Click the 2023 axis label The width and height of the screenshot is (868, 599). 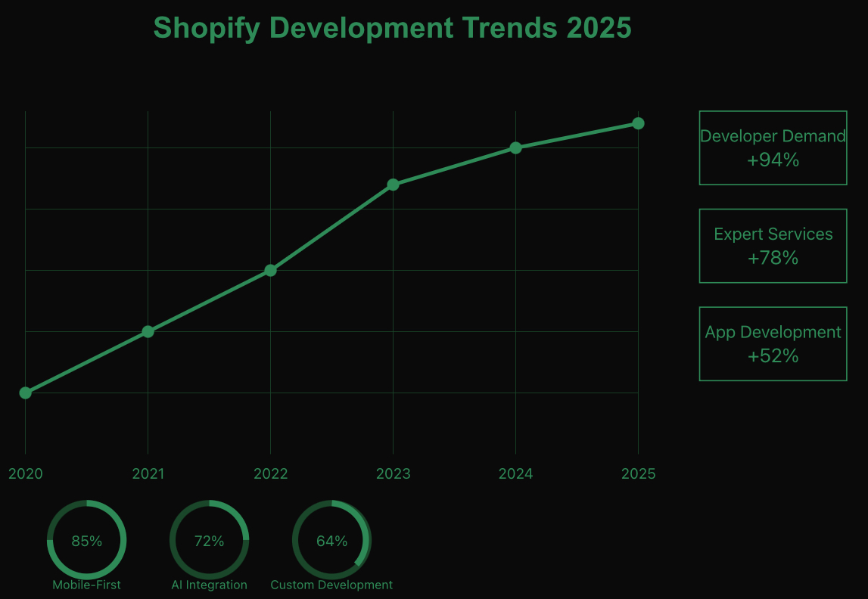[393, 474]
